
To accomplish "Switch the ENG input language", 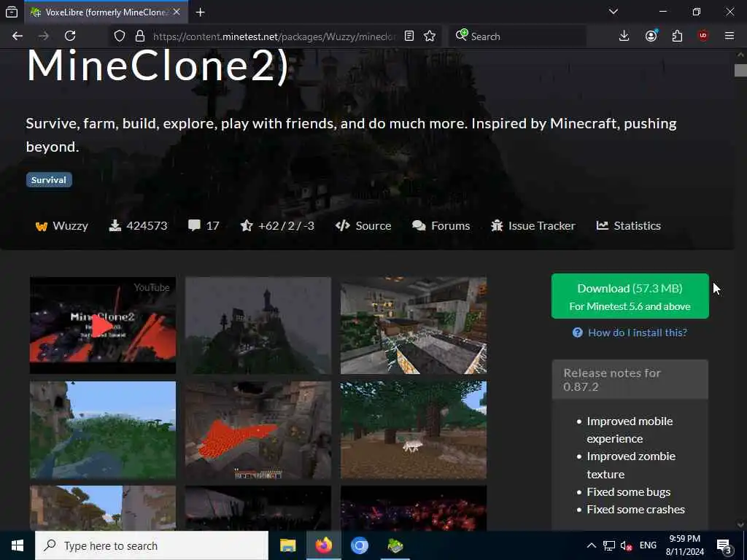I will tap(648, 545).
